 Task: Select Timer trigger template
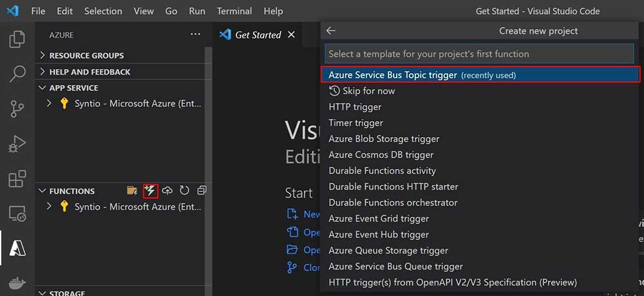[480, 123]
